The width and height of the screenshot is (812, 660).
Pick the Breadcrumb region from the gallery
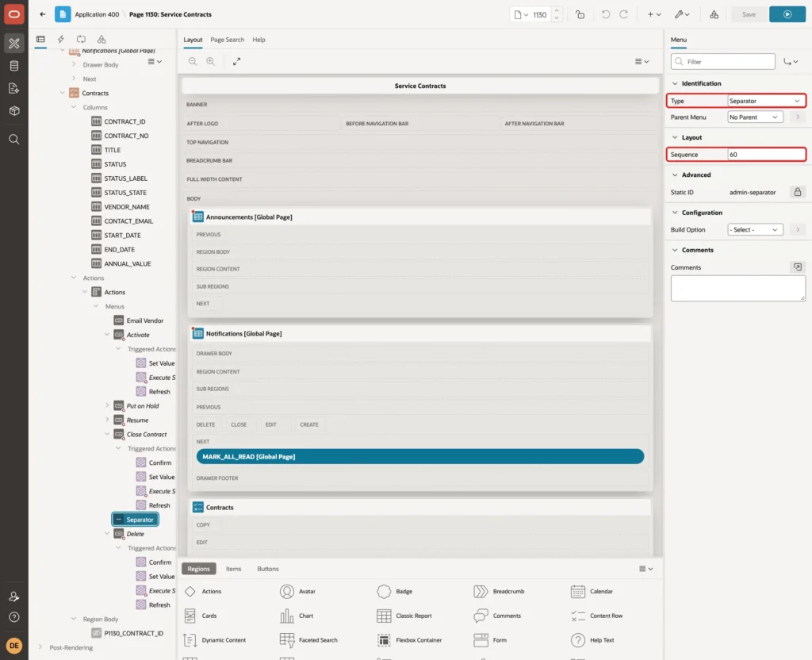pos(500,591)
